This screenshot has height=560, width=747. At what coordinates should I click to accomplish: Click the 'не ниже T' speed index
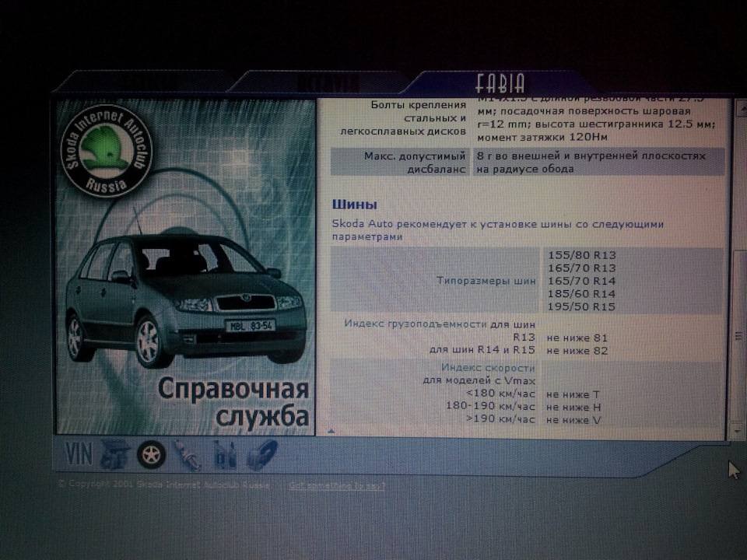[x=573, y=394]
